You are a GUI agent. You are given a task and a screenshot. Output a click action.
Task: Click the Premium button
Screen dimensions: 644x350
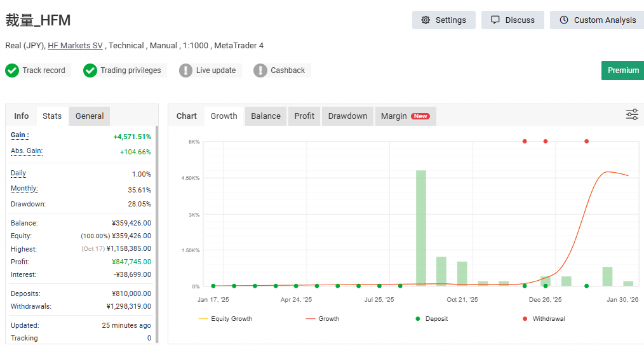pyautogui.click(x=623, y=71)
